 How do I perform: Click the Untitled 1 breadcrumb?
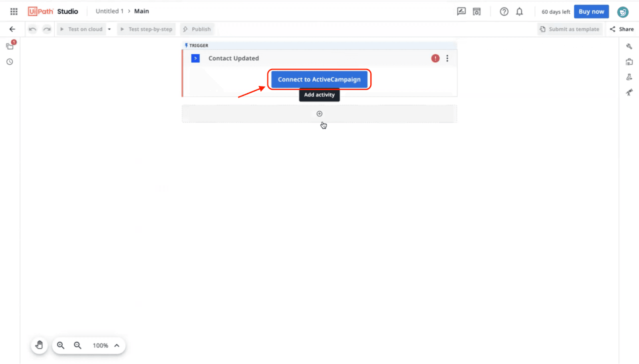[109, 11]
